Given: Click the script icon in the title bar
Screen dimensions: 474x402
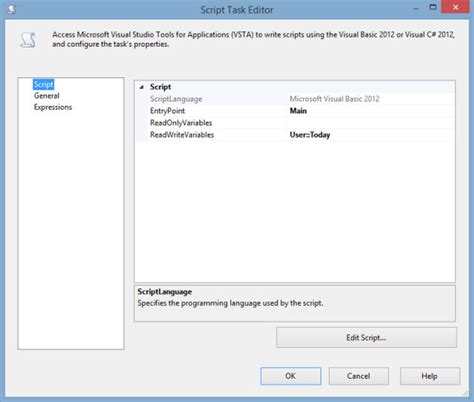Looking at the screenshot, I should pos(12,9).
